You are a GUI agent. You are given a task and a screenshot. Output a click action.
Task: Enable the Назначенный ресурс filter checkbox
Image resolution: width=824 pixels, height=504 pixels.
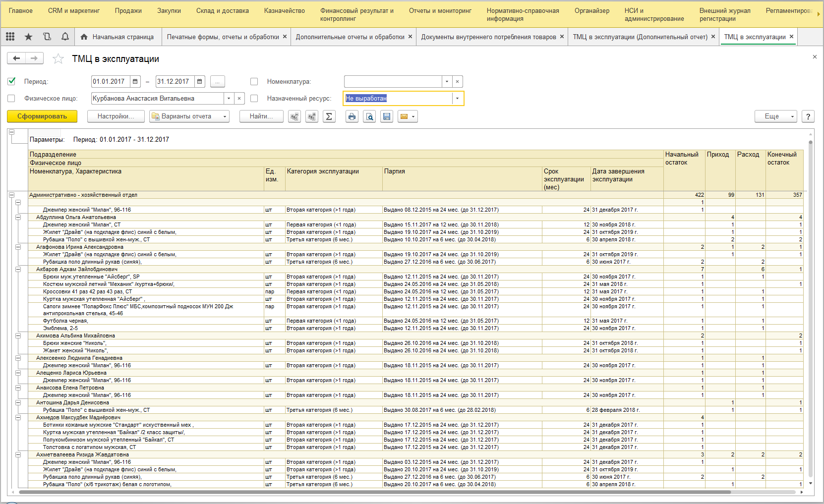tap(254, 98)
